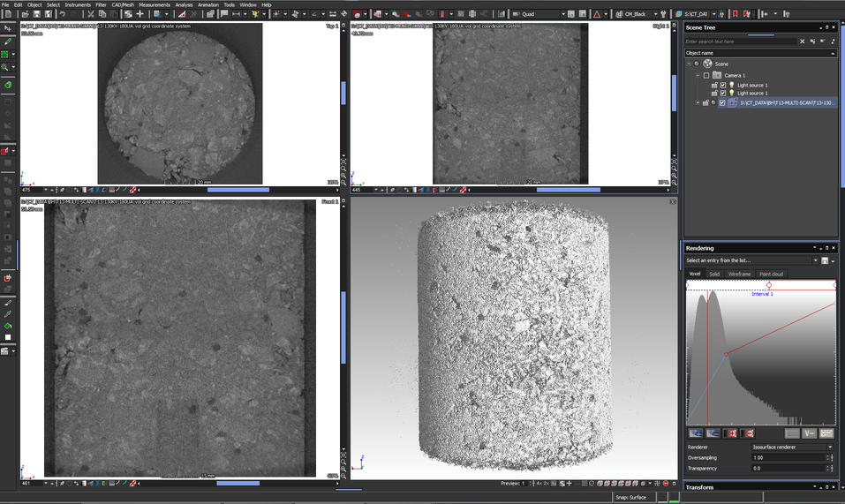Click the Transparency 0.0 value field
This screenshot has height=504, width=845.
pyautogui.click(x=789, y=469)
